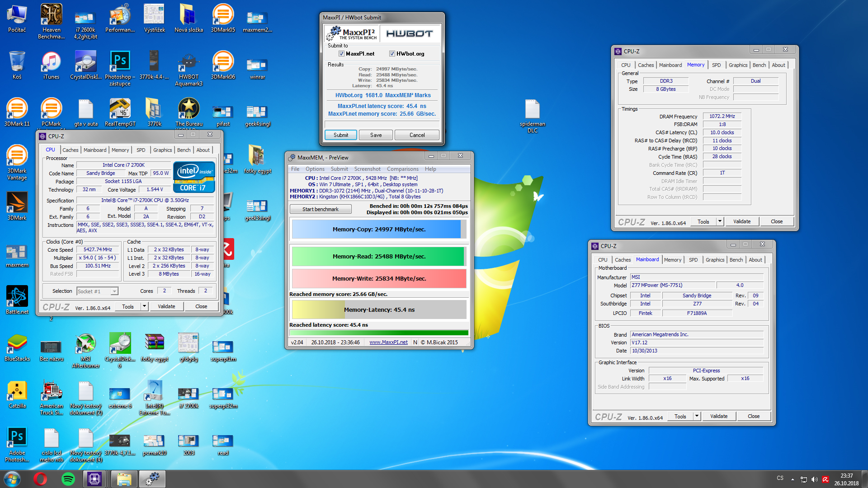This screenshot has width=868, height=488.
Task: Open the MSI Afterburner desktop icon
Action: click(x=85, y=351)
